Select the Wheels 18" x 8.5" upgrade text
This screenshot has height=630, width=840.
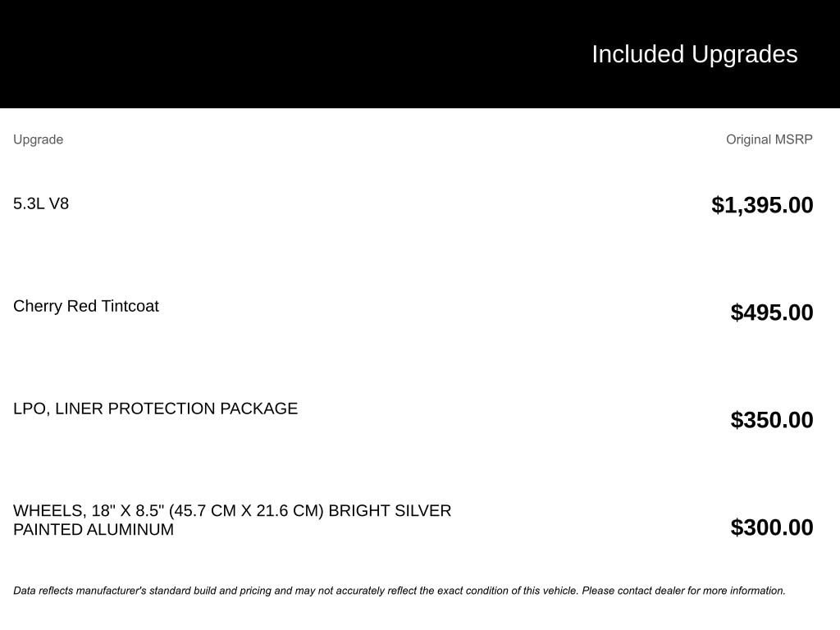232,520
